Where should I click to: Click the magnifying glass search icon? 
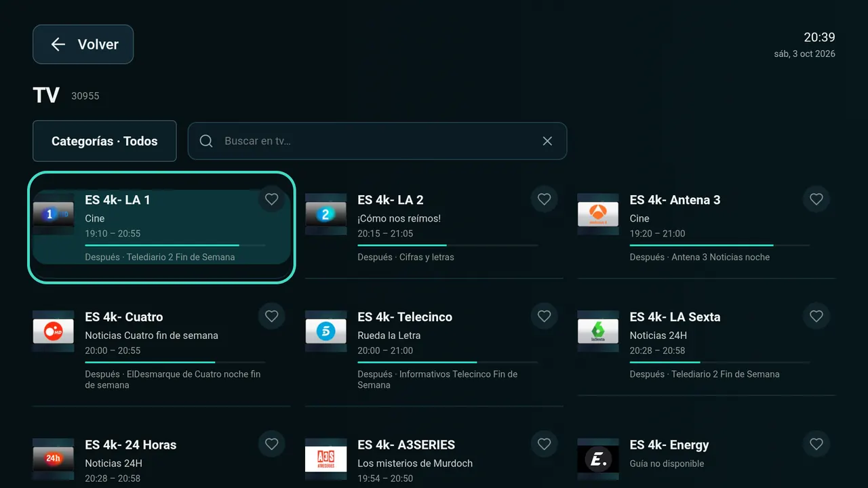click(x=206, y=141)
